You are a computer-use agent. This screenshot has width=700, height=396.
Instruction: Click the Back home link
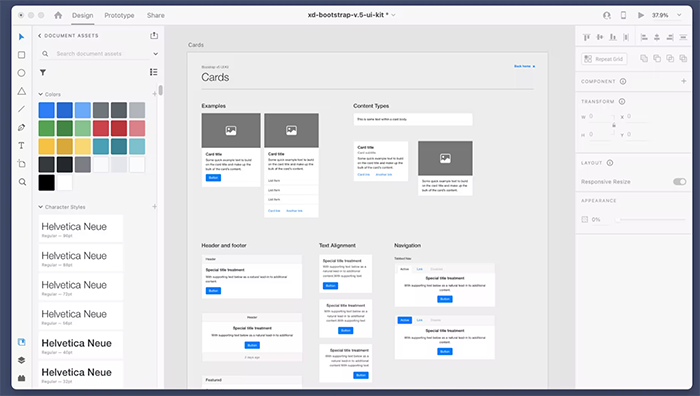524,66
